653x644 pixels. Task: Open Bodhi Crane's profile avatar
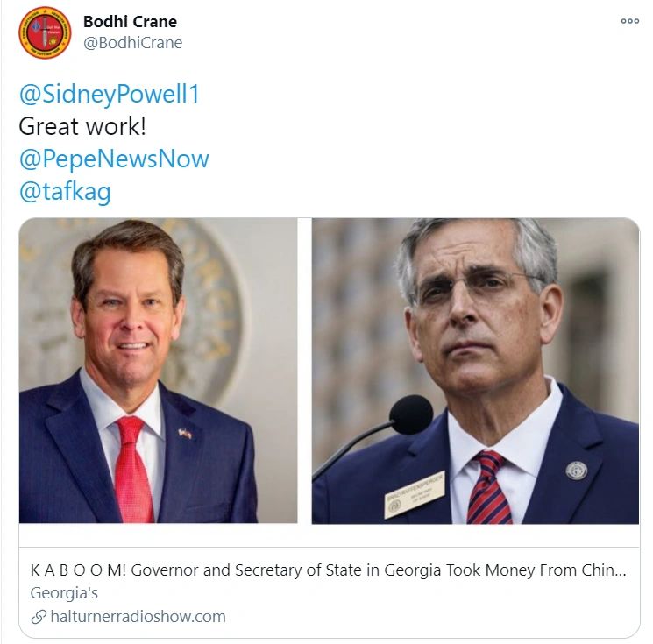point(45,32)
